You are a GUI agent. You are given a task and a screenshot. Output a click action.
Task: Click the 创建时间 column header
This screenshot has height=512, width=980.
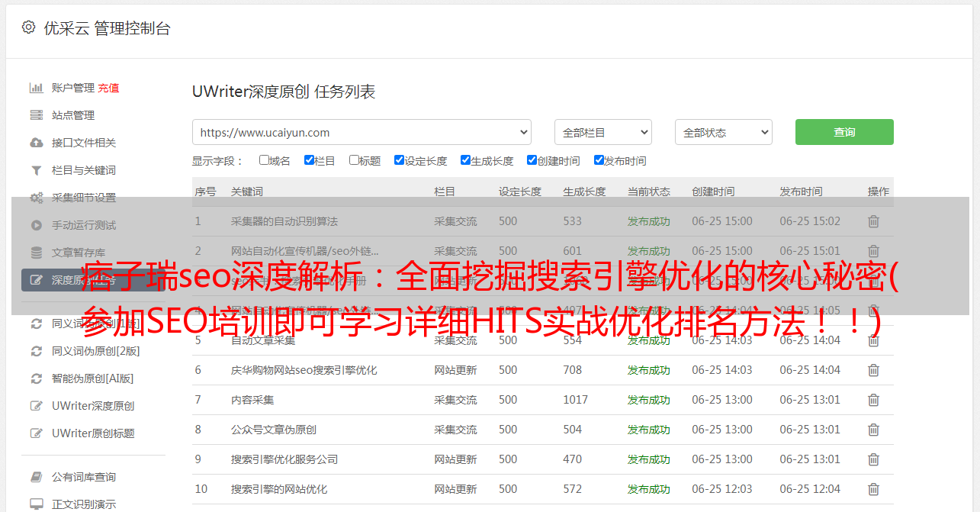[x=713, y=192]
